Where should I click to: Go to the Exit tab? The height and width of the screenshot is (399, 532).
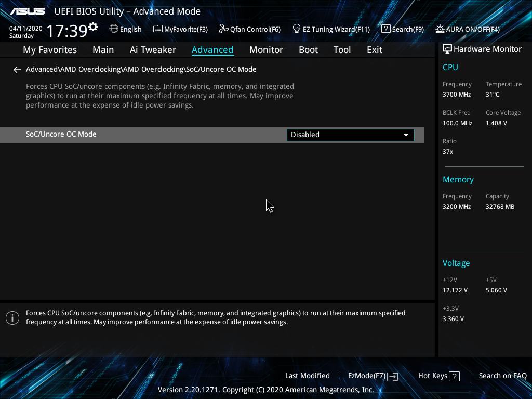coord(375,50)
